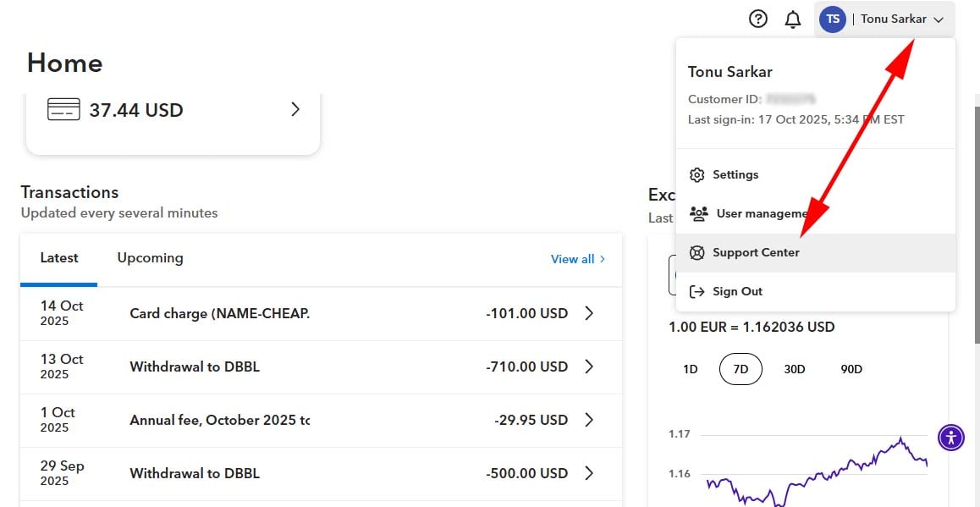Screen dimensions: 980x507
Task: Open the blue accessibility widget icon
Action: coord(950,438)
